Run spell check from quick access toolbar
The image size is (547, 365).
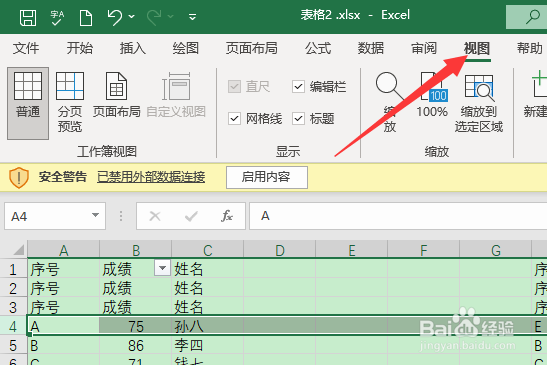pyautogui.click(x=57, y=17)
